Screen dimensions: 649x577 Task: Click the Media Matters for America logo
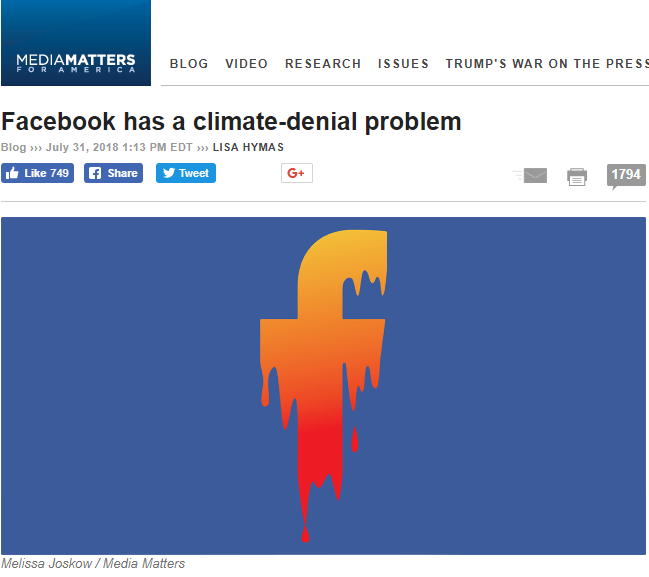[76, 43]
